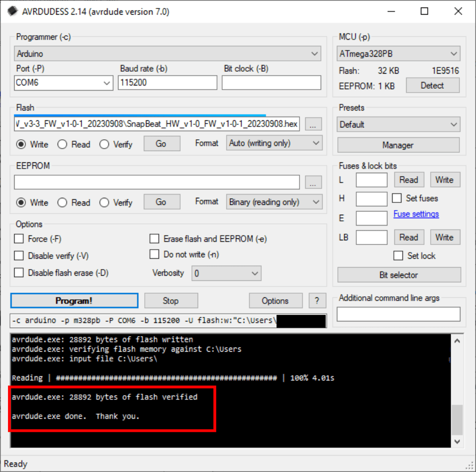Click the Stop button
476x472 pixels.
pyautogui.click(x=171, y=301)
